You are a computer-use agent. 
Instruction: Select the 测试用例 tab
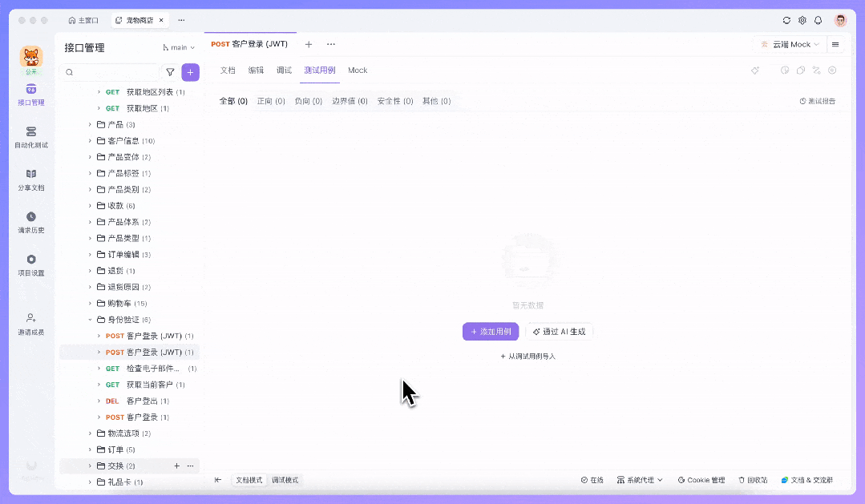(x=319, y=70)
